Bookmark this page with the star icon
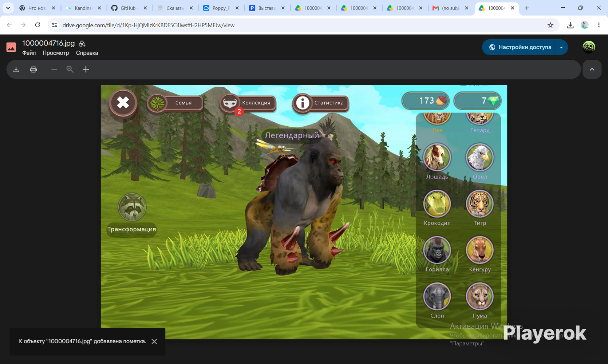The image size is (608, 364). [x=550, y=25]
